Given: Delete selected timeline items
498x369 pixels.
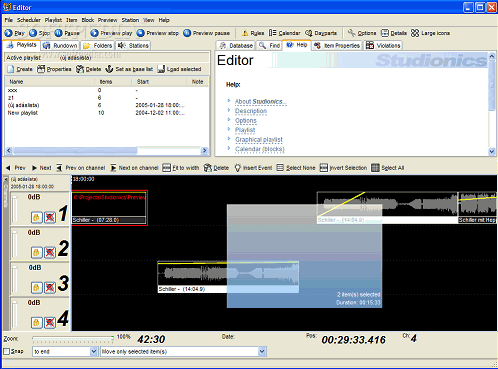Looking at the screenshot, I should tap(216, 168).
